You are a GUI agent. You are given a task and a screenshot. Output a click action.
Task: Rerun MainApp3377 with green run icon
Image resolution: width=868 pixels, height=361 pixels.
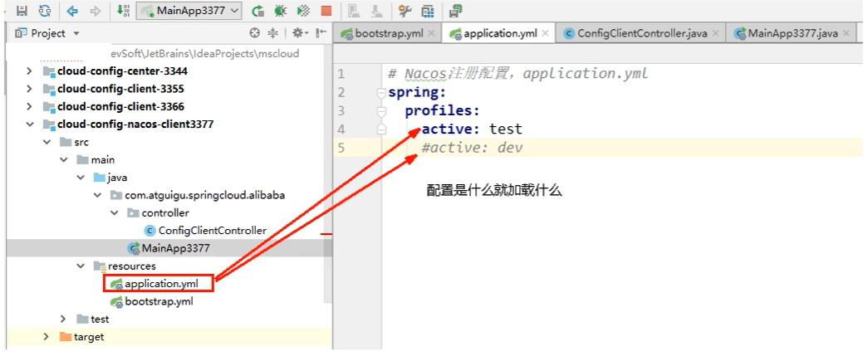point(257,10)
